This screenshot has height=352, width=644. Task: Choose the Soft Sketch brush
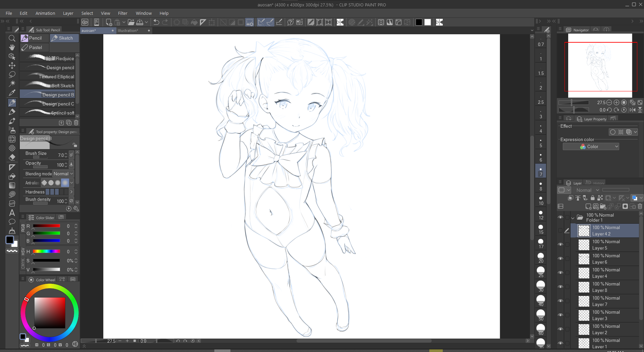click(x=47, y=86)
